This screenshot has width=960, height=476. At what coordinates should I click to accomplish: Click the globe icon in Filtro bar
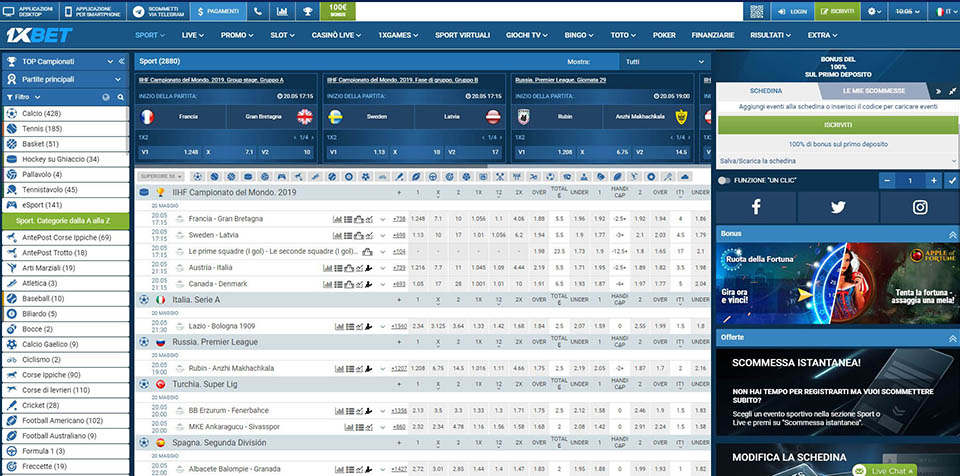(x=107, y=97)
